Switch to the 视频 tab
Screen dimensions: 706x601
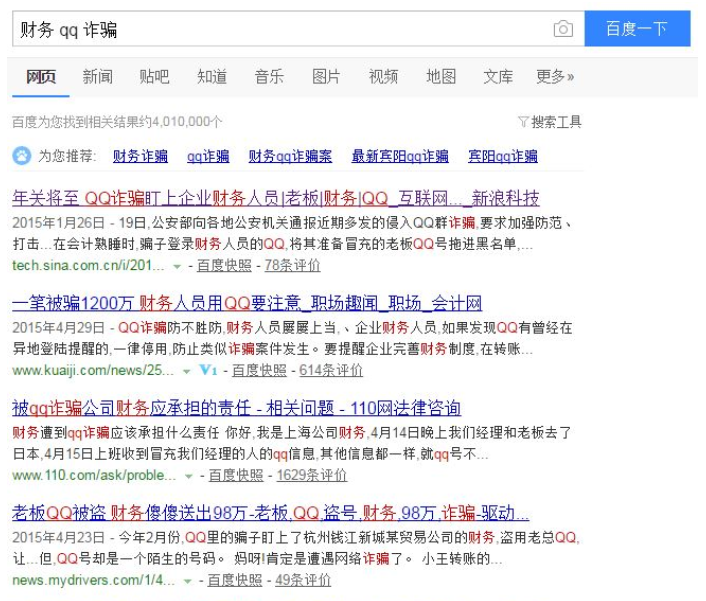[x=383, y=77]
